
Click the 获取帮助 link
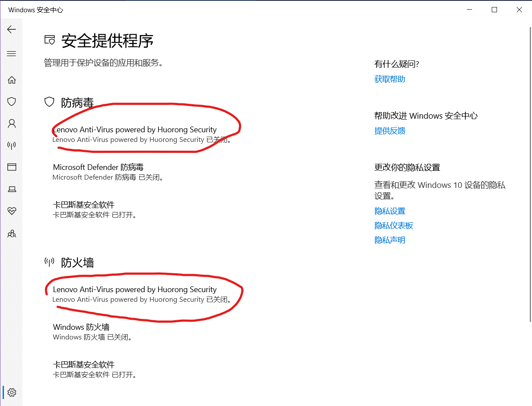(390, 79)
